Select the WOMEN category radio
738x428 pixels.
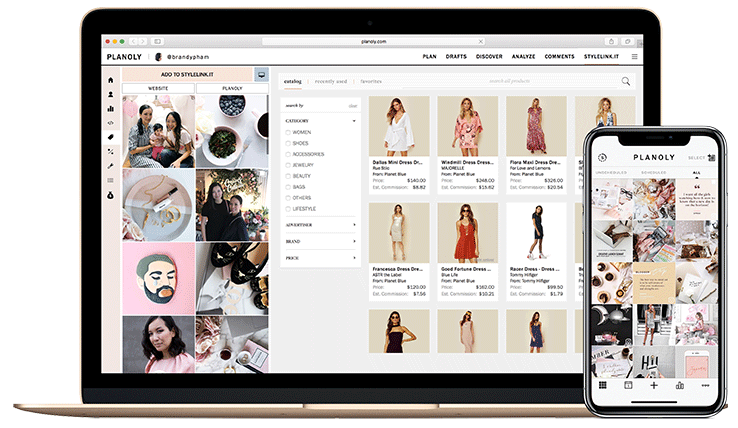(288, 132)
